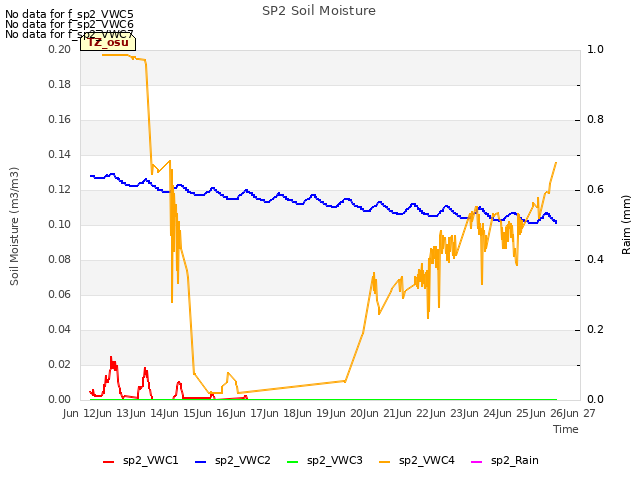Click the 'Time' x-axis label
This screenshot has width=640, height=480.
pos(566,429)
